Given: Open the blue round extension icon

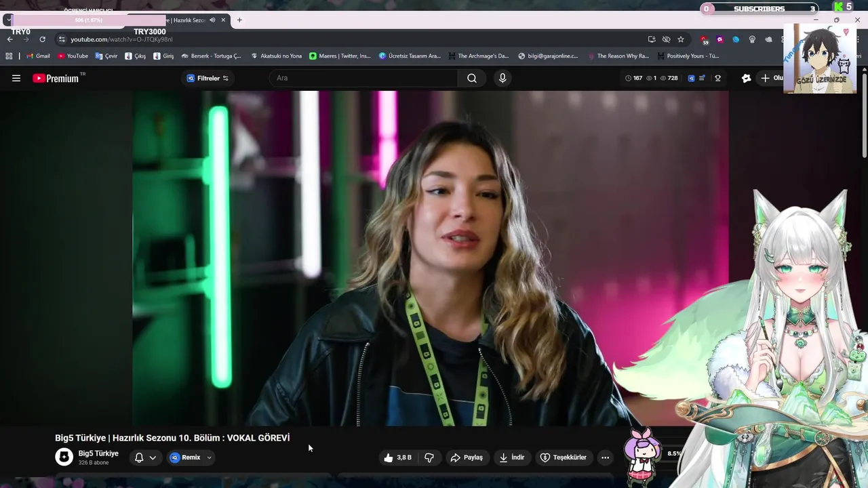Looking at the screenshot, I should [736, 39].
